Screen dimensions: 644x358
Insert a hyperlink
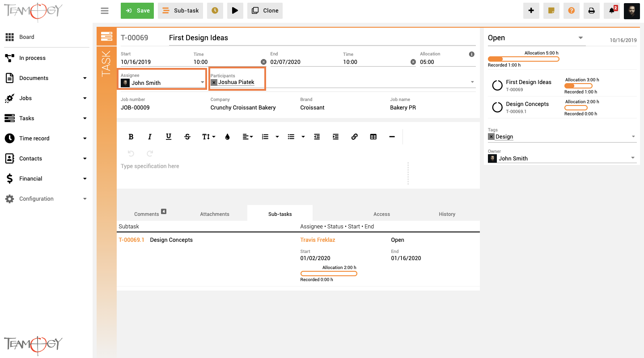(355, 137)
